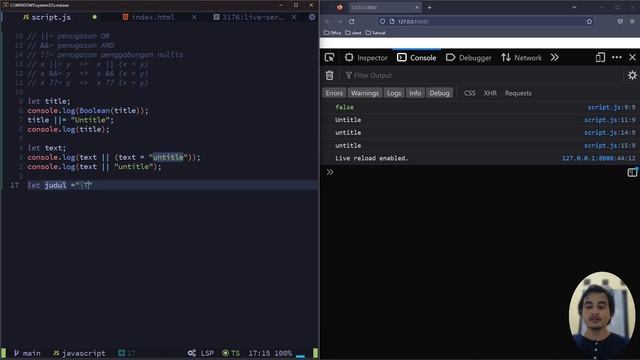640x360 pixels.
Task: Open DevTools three-dot options menu
Action: click(617, 58)
